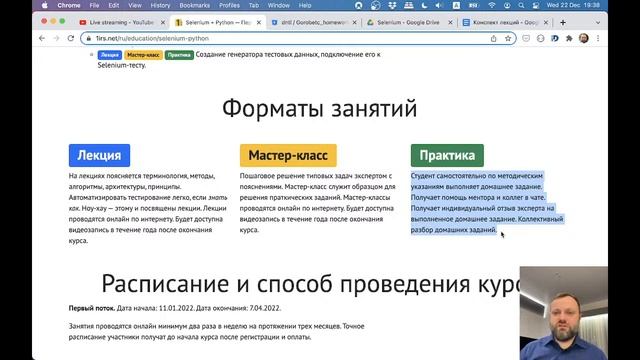The width and height of the screenshot is (640, 360).
Task: Open Spotlight search magnifier
Action: click(x=521, y=5)
